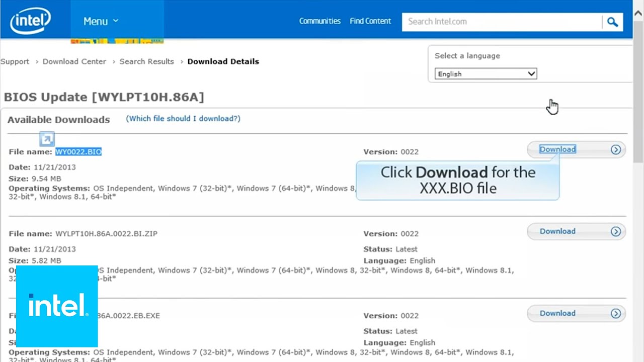Click the 9.54 MB size value
The height and width of the screenshot is (362, 644).
[45, 178]
